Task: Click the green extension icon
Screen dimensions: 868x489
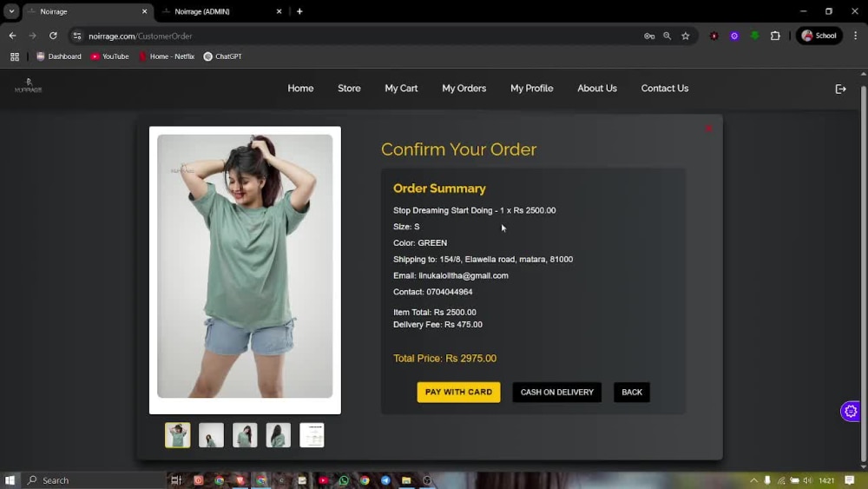Action: (x=754, y=36)
